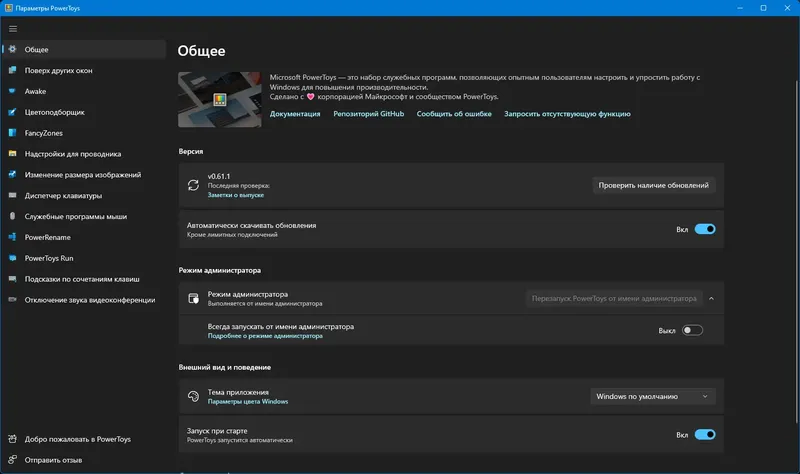Click the vertical scrollbar on the right

[x=796, y=251]
